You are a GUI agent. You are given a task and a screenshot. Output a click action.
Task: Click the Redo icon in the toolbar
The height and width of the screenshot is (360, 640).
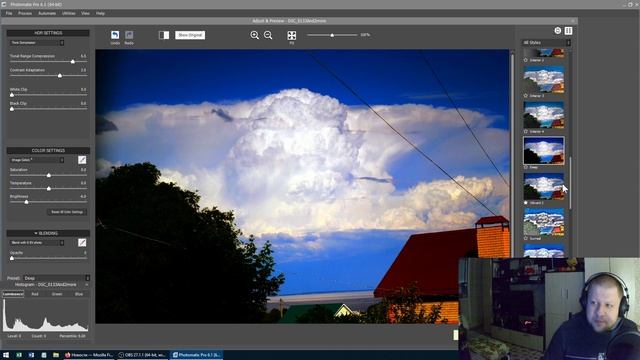129,35
